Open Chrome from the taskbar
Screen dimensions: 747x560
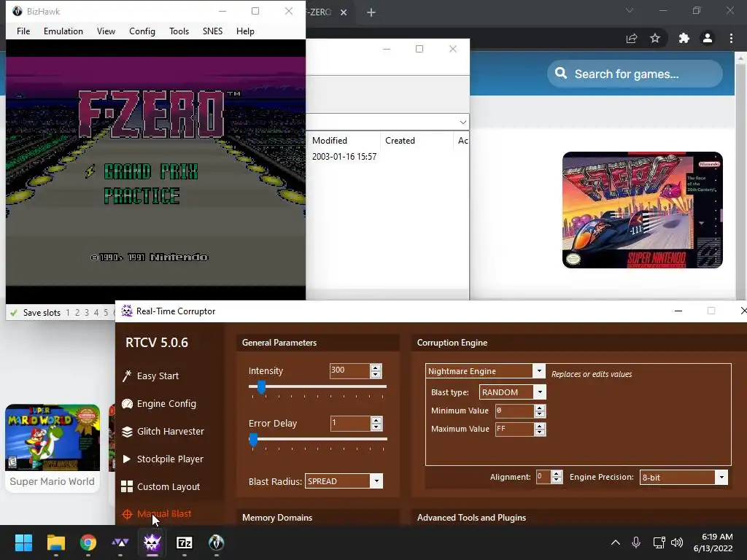(x=88, y=542)
